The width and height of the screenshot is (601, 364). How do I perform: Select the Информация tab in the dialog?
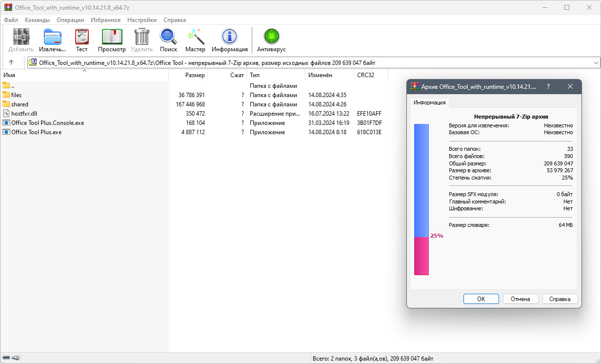(429, 102)
